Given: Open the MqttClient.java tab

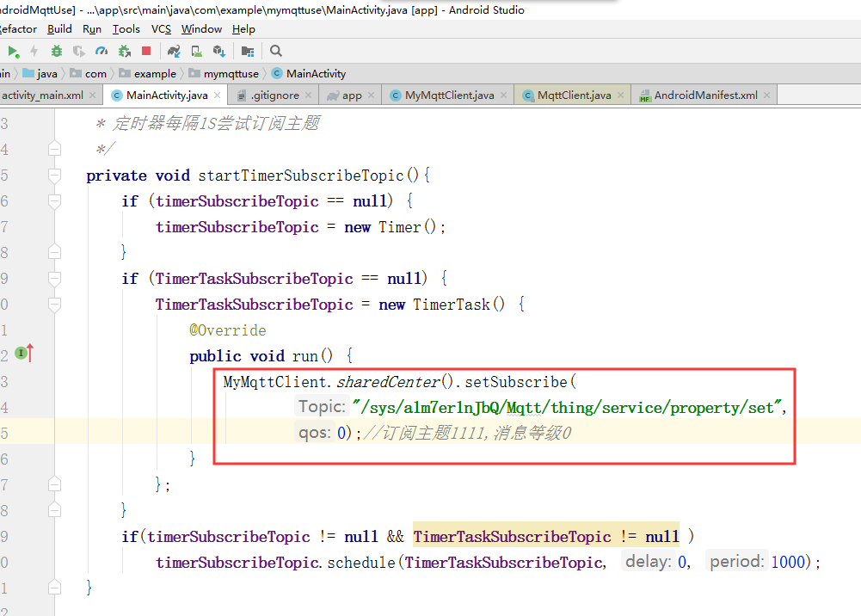Looking at the screenshot, I should [x=574, y=95].
